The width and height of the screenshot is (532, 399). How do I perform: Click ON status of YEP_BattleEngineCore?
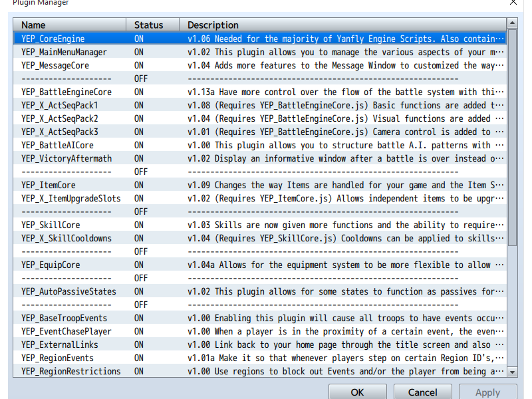click(139, 92)
